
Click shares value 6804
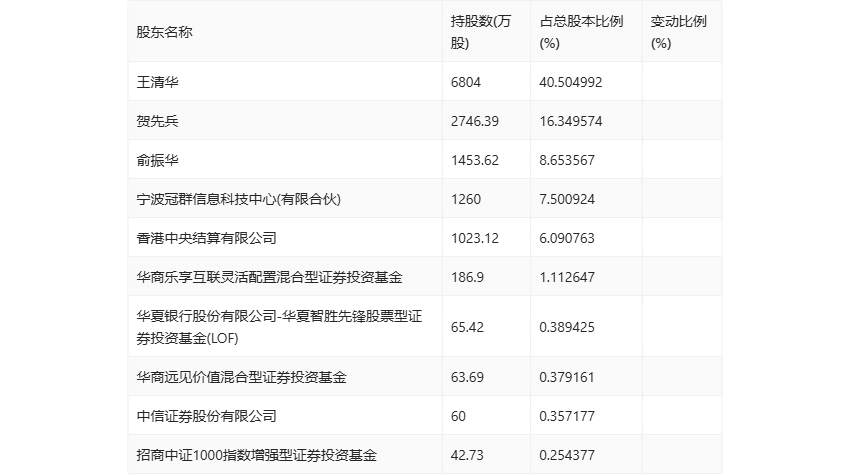[466, 82]
